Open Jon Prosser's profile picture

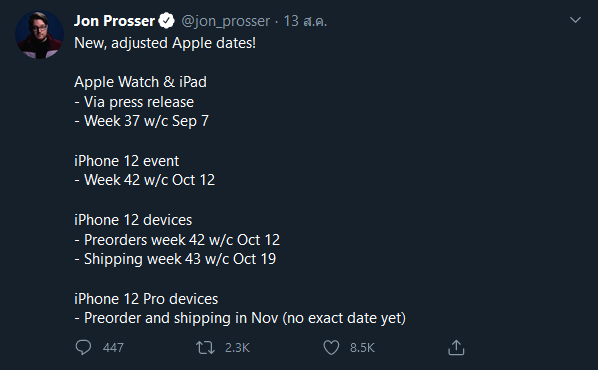click(x=39, y=35)
